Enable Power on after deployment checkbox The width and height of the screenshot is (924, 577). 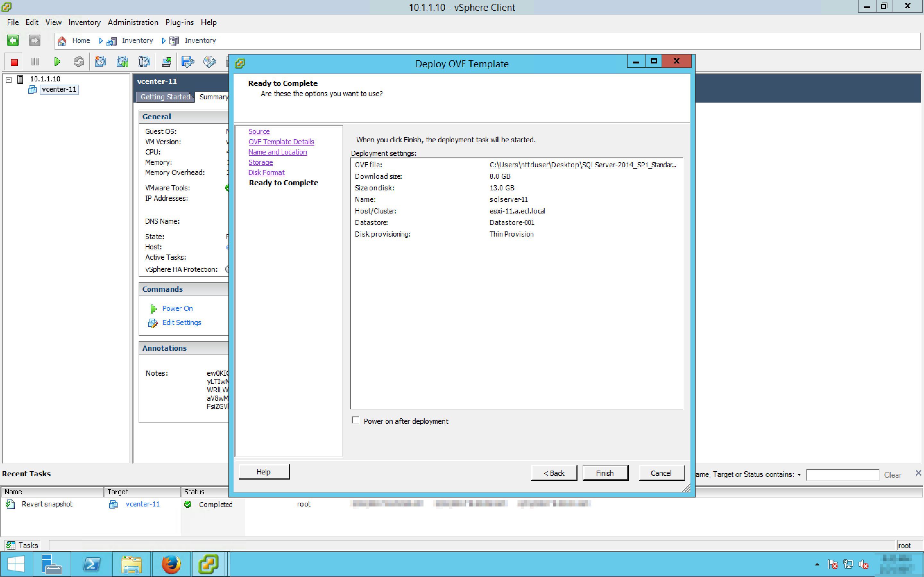coord(355,421)
